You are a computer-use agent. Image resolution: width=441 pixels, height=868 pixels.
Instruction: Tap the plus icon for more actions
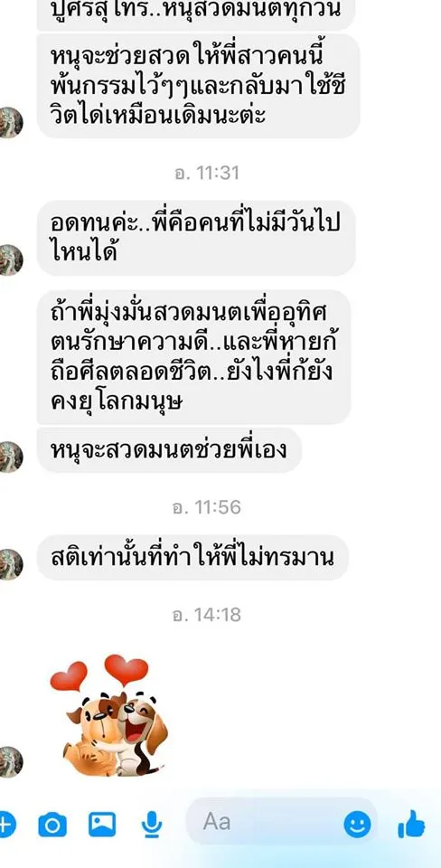point(5,825)
